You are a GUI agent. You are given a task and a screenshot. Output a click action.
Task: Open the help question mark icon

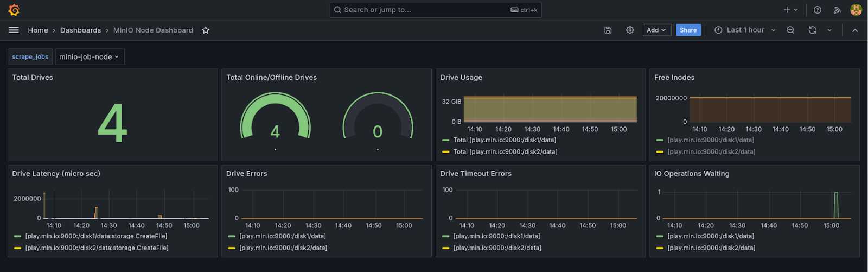coord(818,10)
